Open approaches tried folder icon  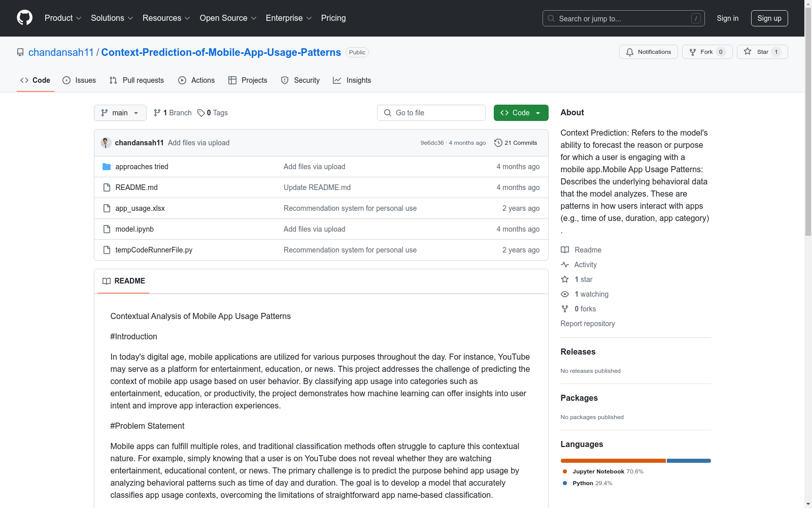[107, 167]
